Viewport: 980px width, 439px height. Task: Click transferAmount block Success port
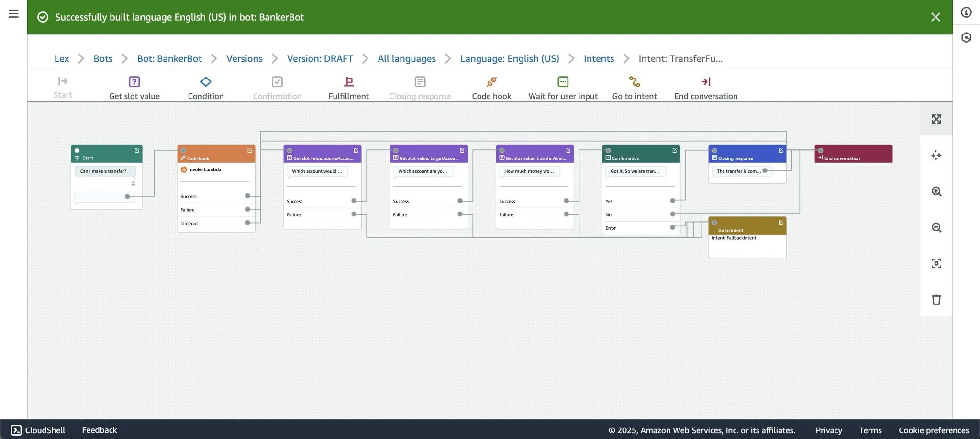(566, 201)
